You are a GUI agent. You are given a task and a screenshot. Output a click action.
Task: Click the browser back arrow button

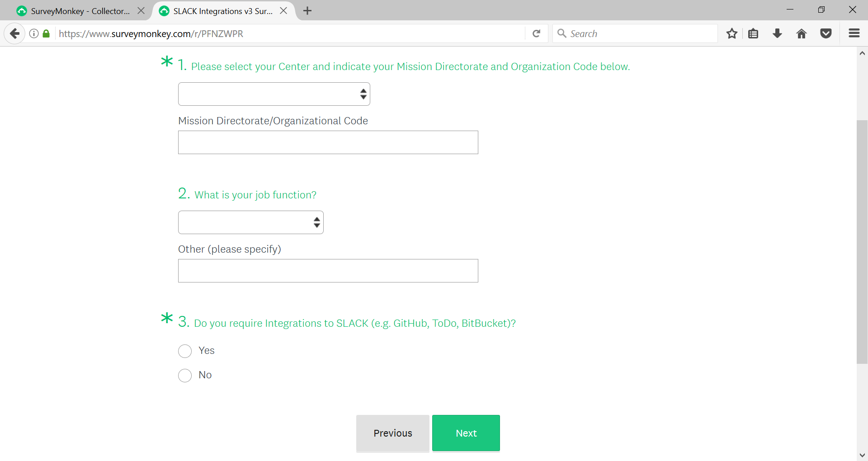(15, 33)
